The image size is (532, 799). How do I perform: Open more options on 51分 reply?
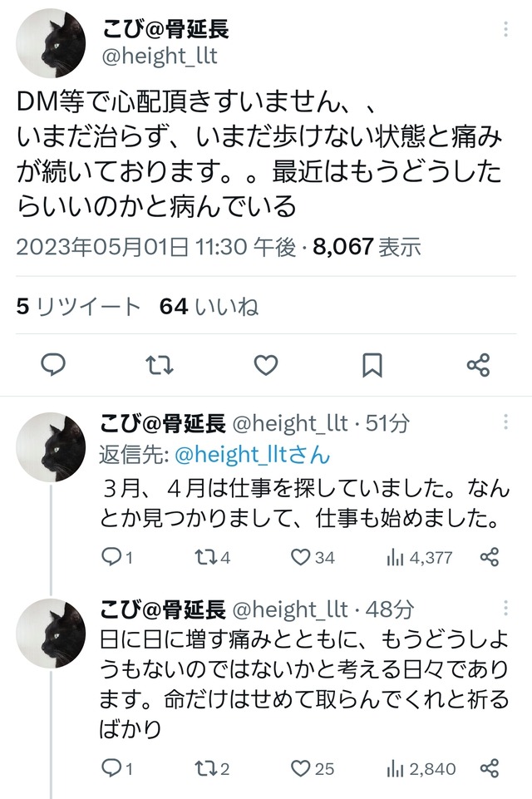pyautogui.click(x=506, y=423)
